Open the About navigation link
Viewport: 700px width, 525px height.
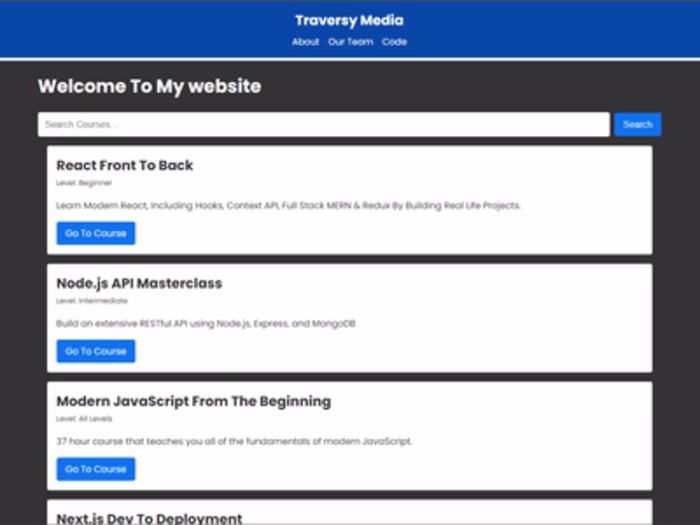(x=305, y=42)
